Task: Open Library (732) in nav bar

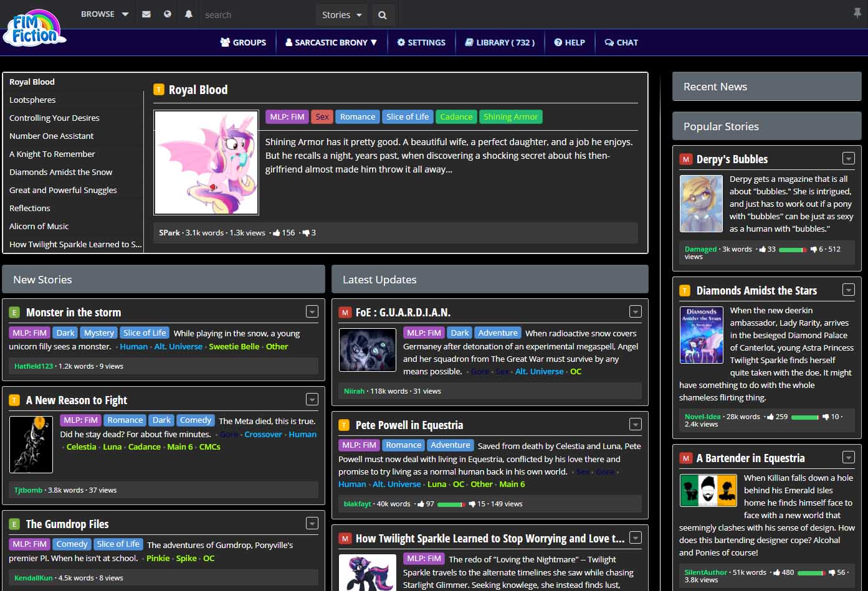Action: (x=500, y=42)
